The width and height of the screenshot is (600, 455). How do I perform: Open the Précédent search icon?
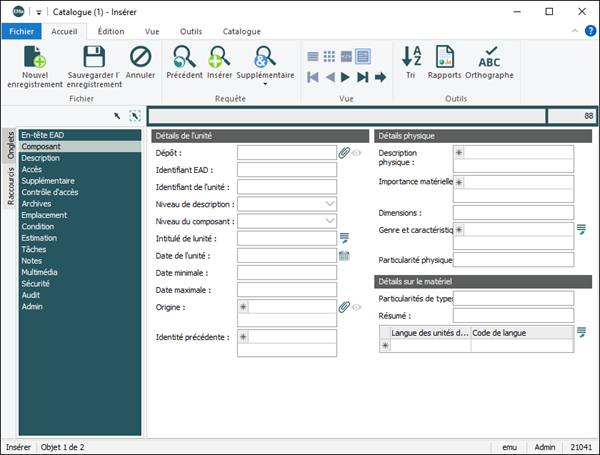184,57
